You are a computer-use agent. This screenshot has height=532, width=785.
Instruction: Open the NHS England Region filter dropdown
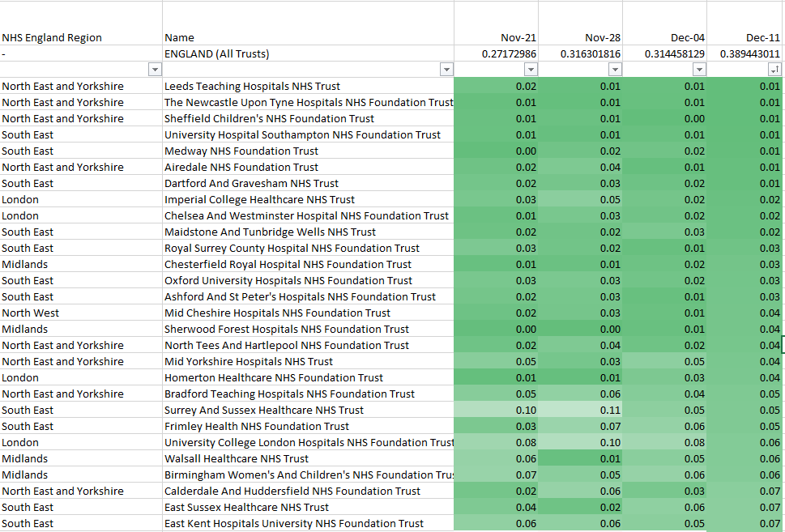pos(155,70)
